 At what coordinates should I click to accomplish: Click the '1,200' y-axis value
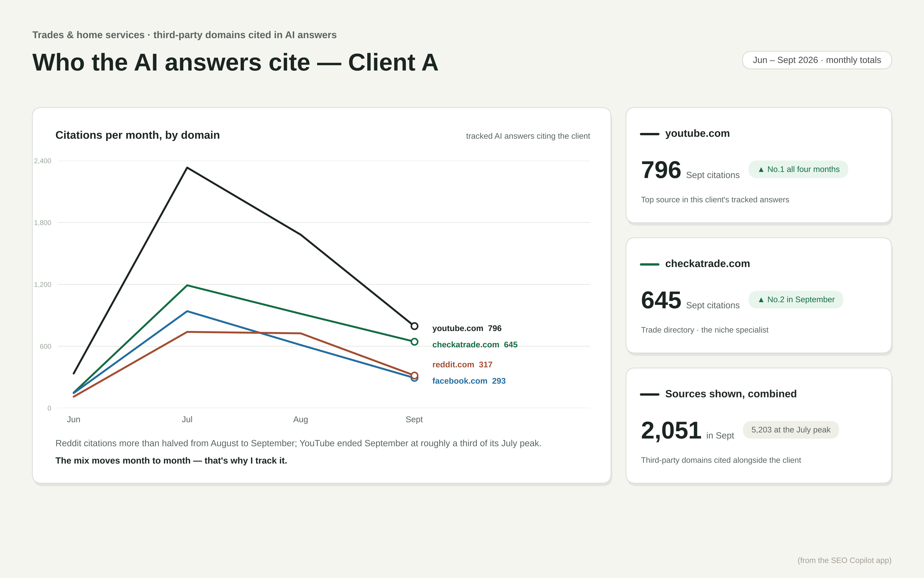(42, 285)
